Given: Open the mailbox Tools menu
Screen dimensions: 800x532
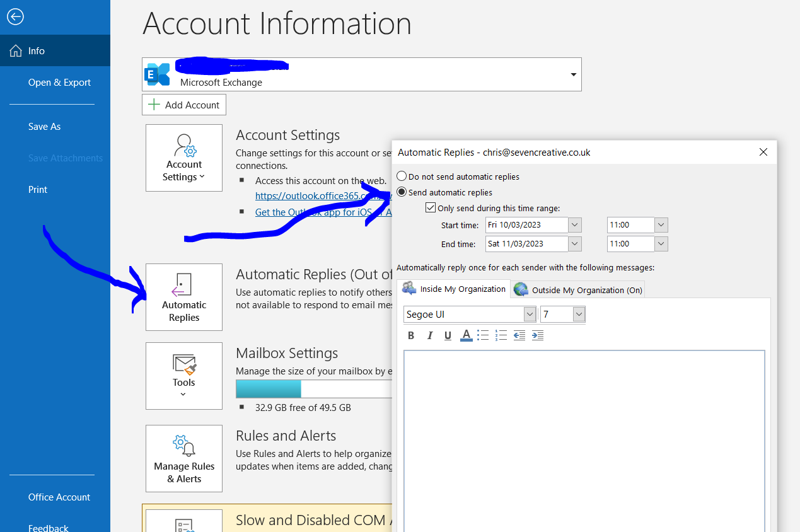Looking at the screenshot, I should (x=184, y=376).
